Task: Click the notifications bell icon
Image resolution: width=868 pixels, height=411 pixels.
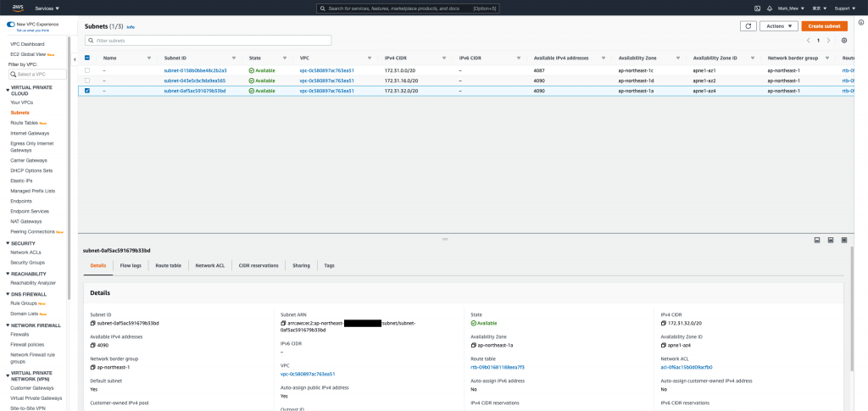Action: (770, 8)
